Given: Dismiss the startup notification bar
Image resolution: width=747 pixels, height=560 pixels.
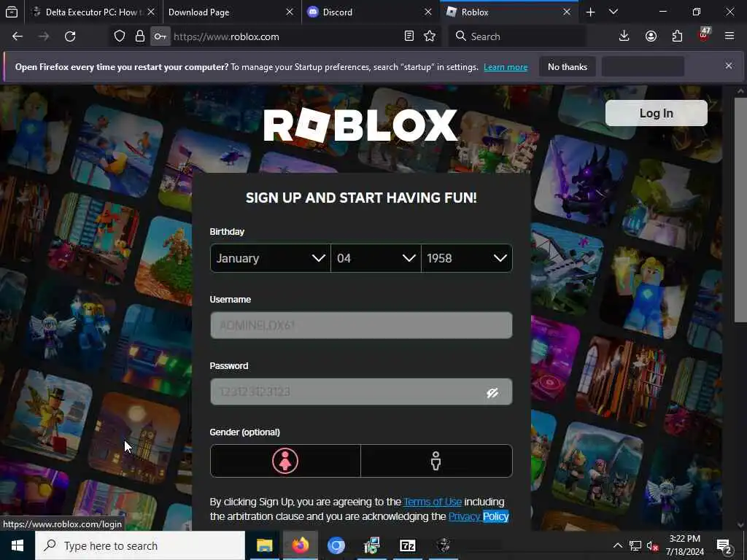Looking at the screenshot, I should [x=729, y=66].
